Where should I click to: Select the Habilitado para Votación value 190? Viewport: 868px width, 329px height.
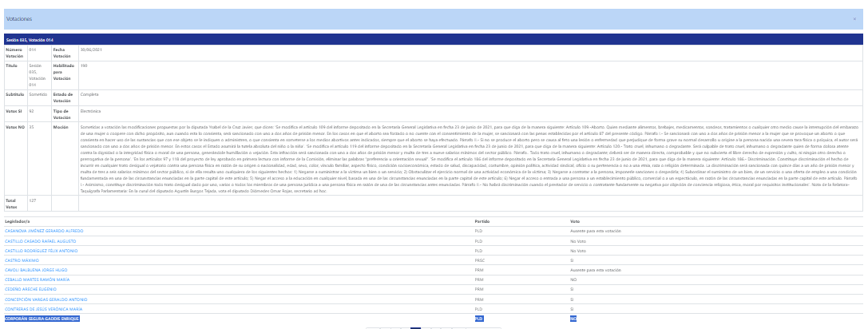coord(84,65)
